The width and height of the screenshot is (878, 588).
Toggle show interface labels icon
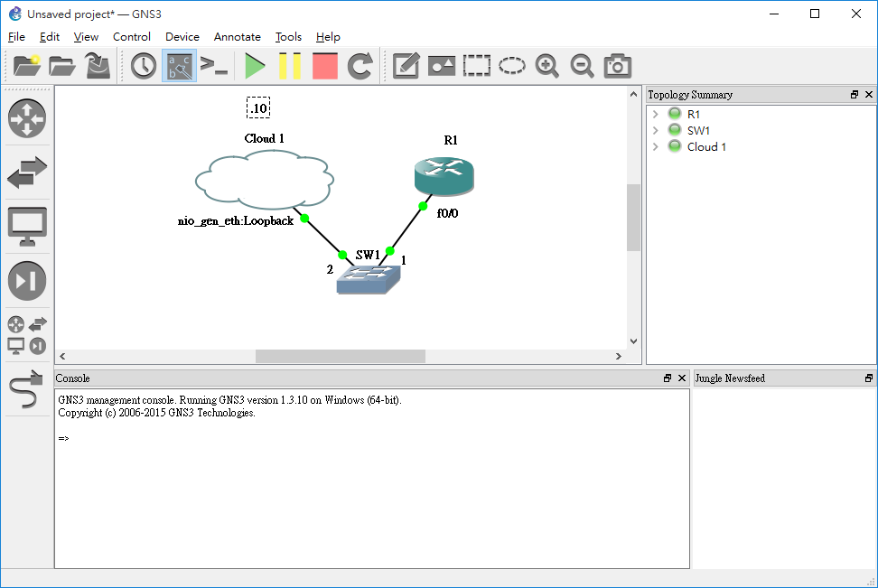point(179,66)
